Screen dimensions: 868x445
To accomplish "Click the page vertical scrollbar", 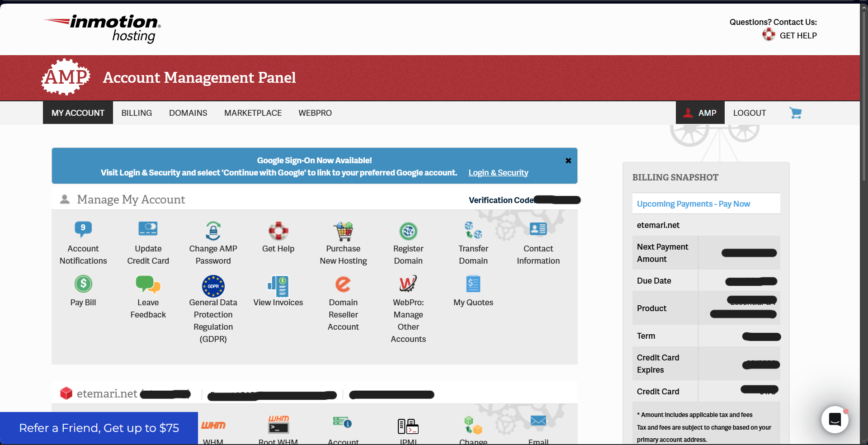I will [864, 97].
